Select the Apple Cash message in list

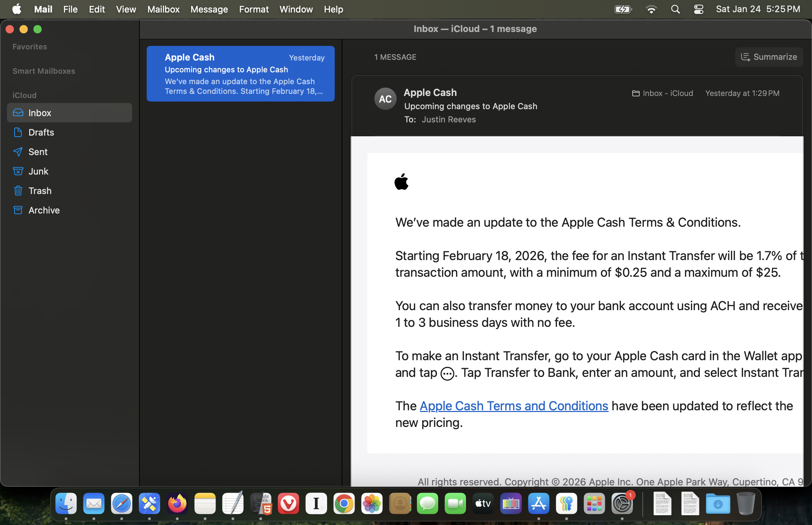pyautogui.click(x=241, y=74)
